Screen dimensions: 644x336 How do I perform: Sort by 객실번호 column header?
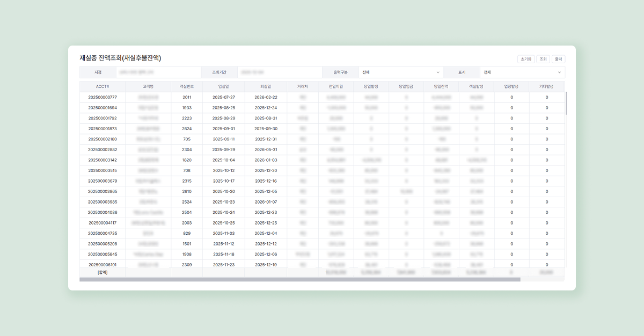point(187,87)
